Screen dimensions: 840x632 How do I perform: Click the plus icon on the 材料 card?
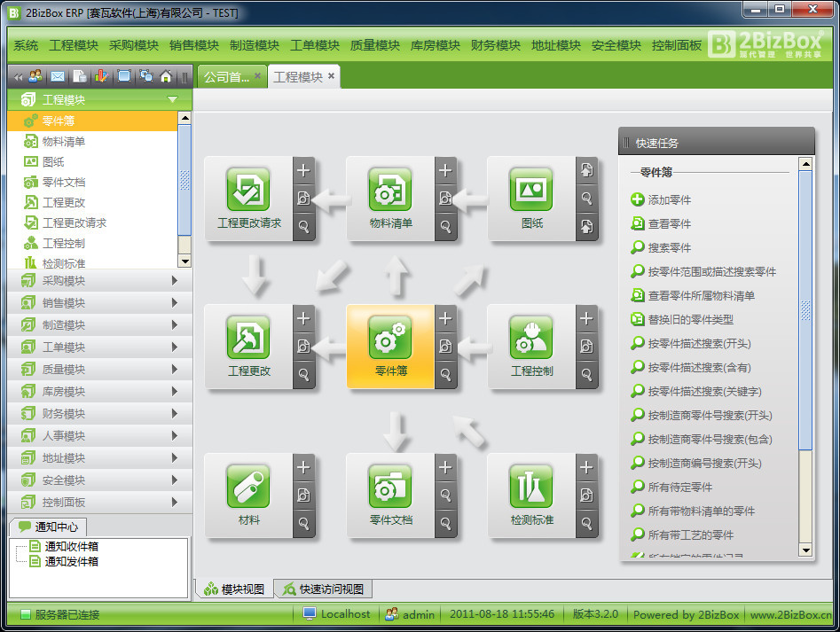(x=303, y=467)
